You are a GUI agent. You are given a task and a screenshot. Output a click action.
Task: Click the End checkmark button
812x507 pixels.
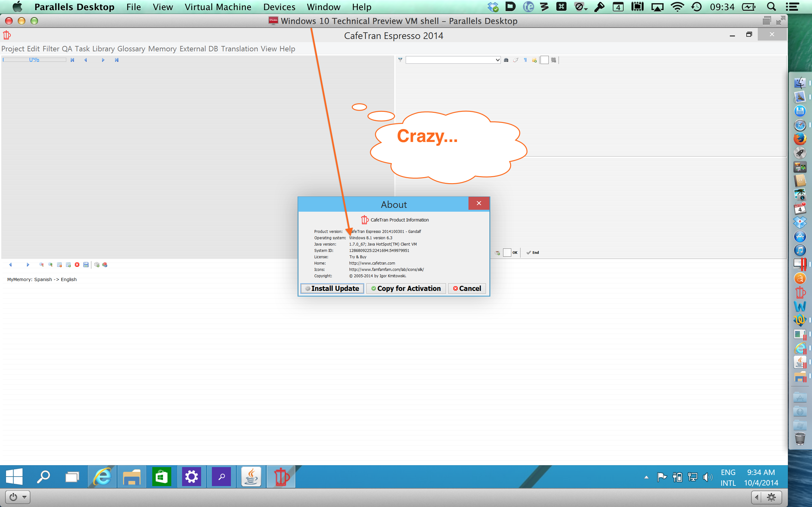click(533, 253)
